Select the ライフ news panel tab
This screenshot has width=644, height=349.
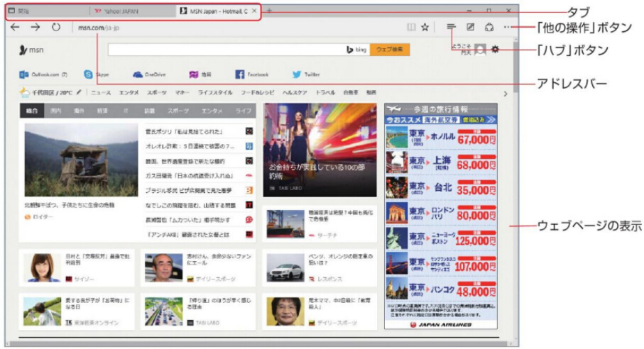[244, 111]
